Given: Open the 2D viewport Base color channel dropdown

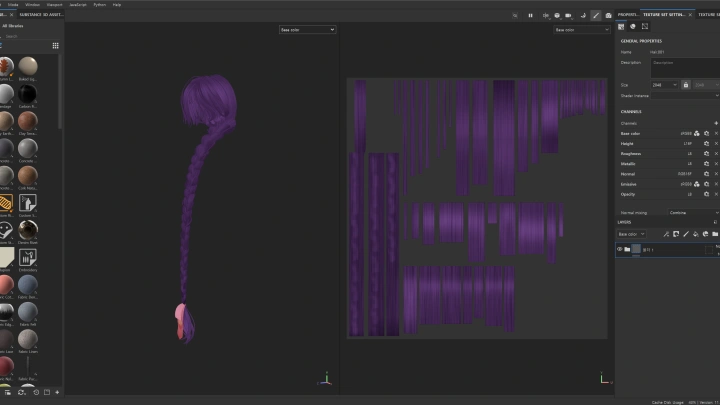Looking at the screenshot, I should pyautogui.click(x=582, y=30).
